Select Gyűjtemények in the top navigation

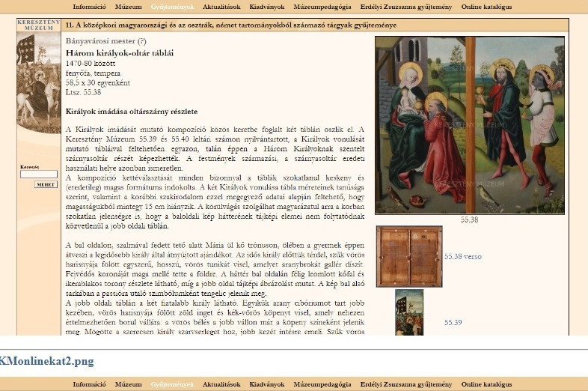[x=172, y=7]
